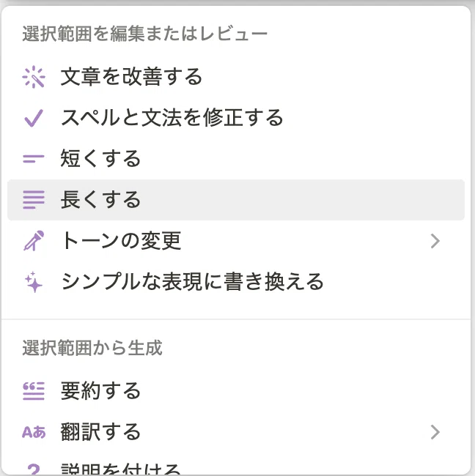Choose スペルと文法を修正する from the menu
Viewport: 475px width, 476px height.
pyautogui.click(x=236, y=118)
